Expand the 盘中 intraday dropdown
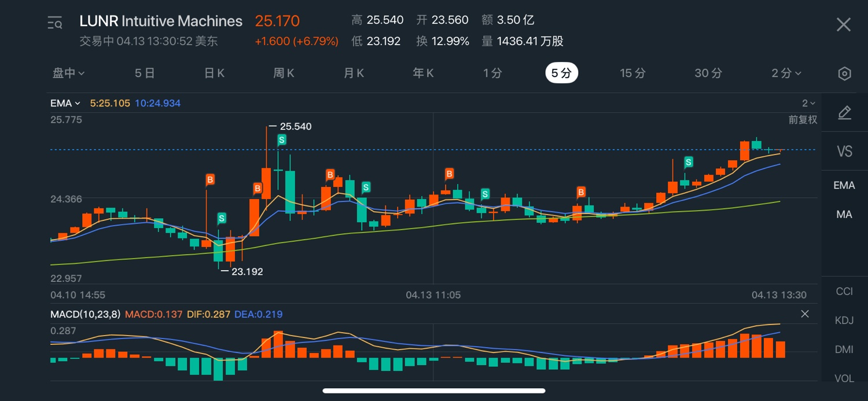This screenshot has height=401, width=868. (x=69, y=73)
